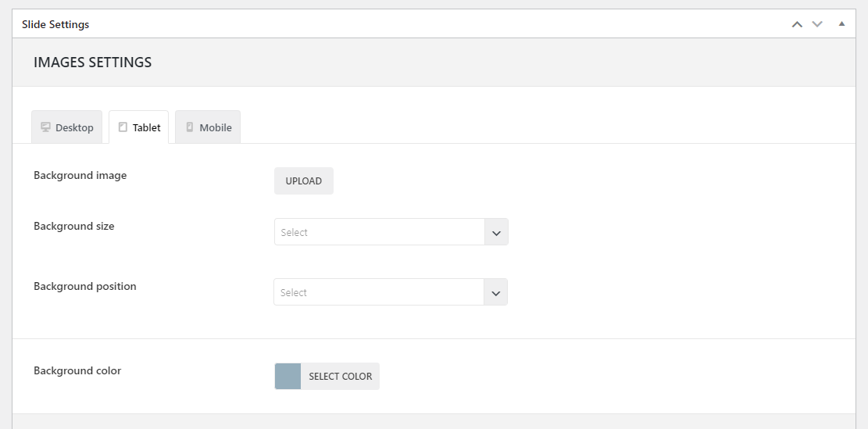Click the Slide Settings panel title
The width and height of the screenshot is (868, 429).
55,24
